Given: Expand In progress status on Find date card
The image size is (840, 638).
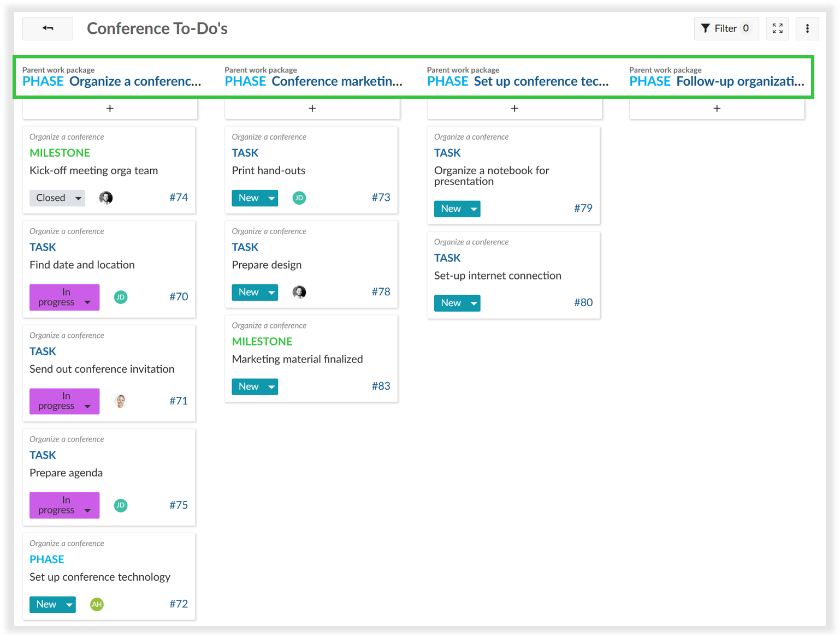Looking at the screenshot, I should click(x=64, y=297).
